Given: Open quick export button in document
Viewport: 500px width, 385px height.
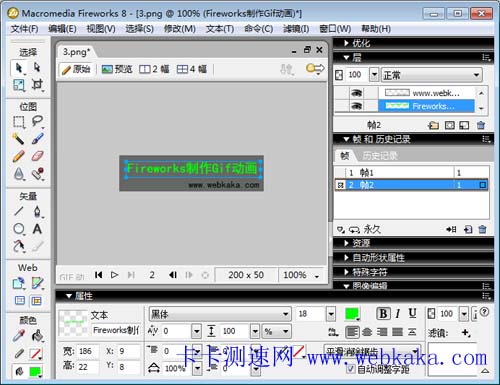Looking at the screenshot, I should 315,69.
